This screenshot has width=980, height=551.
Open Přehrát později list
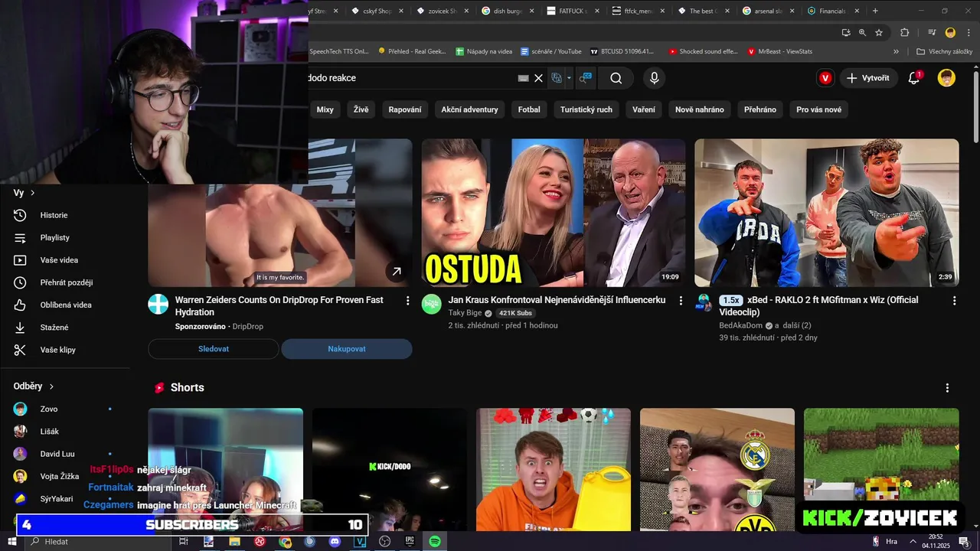[67, 282]
